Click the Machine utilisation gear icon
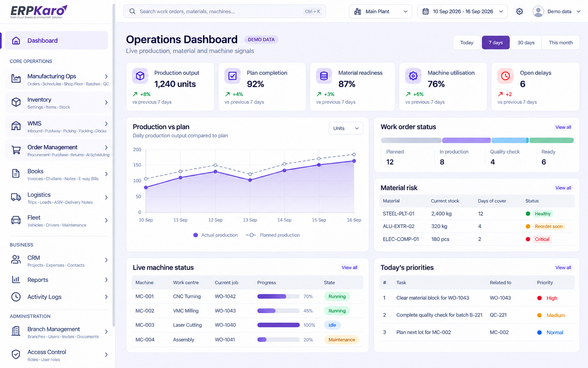This screenshot has height=368, width=588. tap(413, 76)
